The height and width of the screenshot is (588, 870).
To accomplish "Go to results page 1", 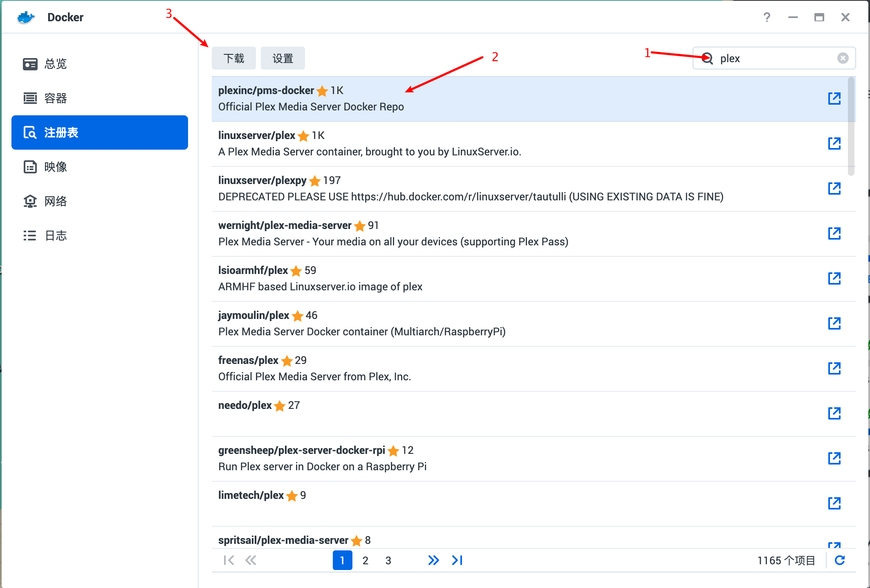I will point(343,560).
